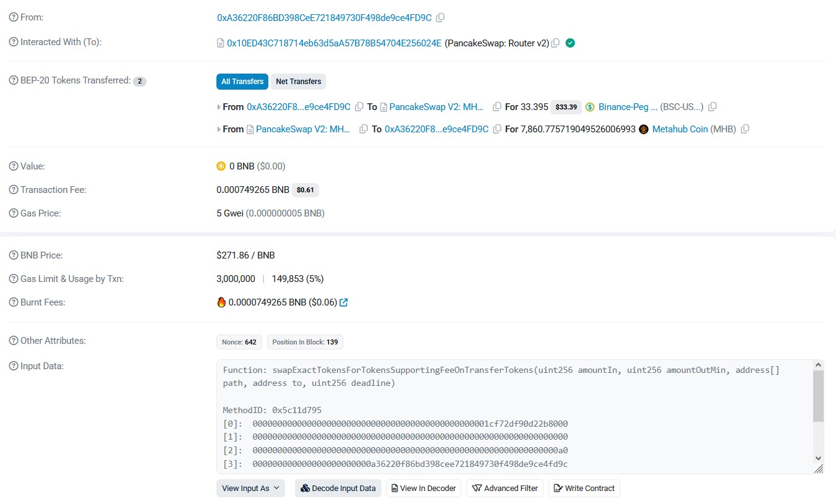Click Write Contract button
The width and height of the screenshot is (836, 504).
pyautogui.click(x=584, y=488)
